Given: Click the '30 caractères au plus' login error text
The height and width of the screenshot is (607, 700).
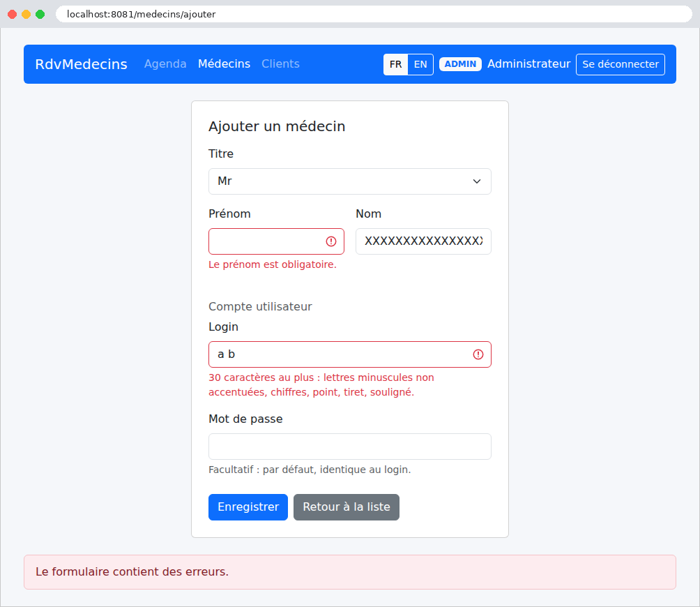Looking at the screenshot, I should [x=321, y=384].
